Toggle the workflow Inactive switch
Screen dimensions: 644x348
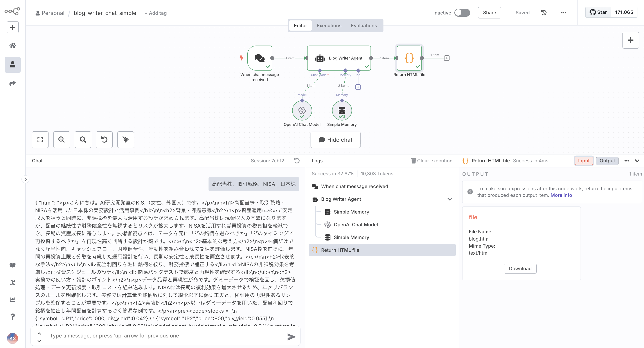coord(462,13)
